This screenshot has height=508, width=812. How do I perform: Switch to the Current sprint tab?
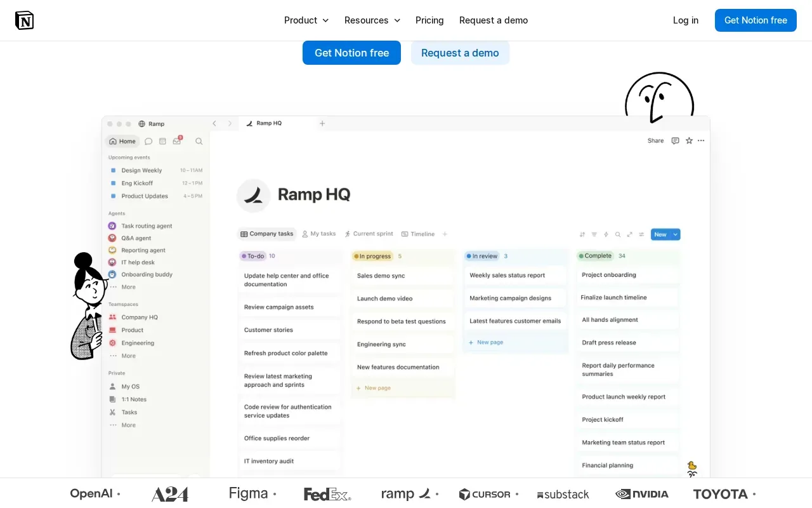tap(369, 234)
